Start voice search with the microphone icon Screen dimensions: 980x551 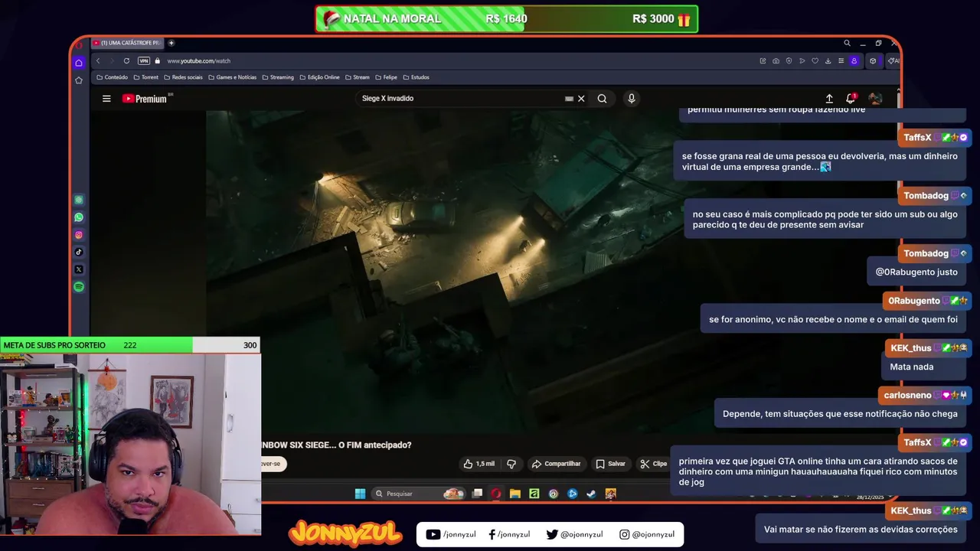pos(631,99)
